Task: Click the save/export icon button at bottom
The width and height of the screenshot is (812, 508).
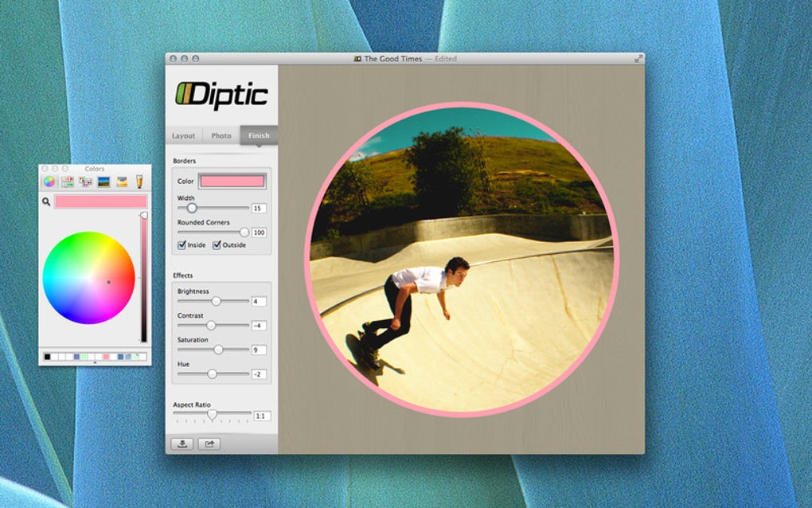Action: 182,444
